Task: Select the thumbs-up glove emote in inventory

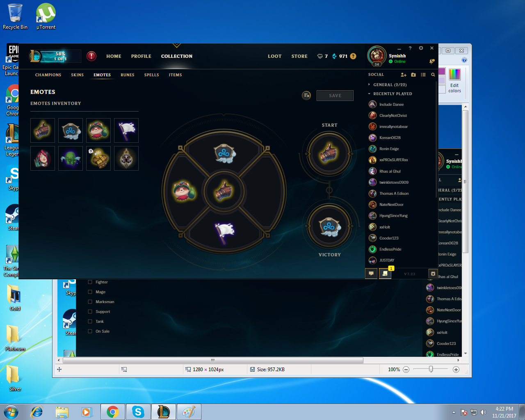Action: 43,130
